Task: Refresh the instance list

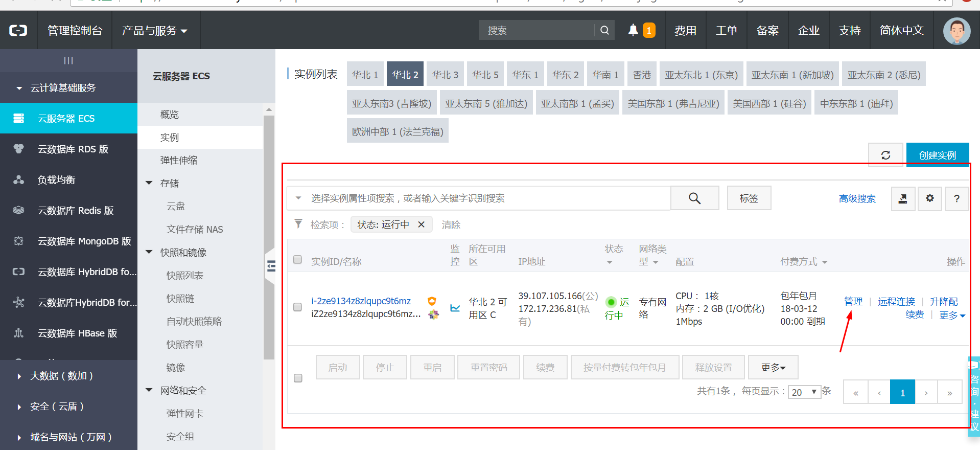Action: tap(885, 155)
